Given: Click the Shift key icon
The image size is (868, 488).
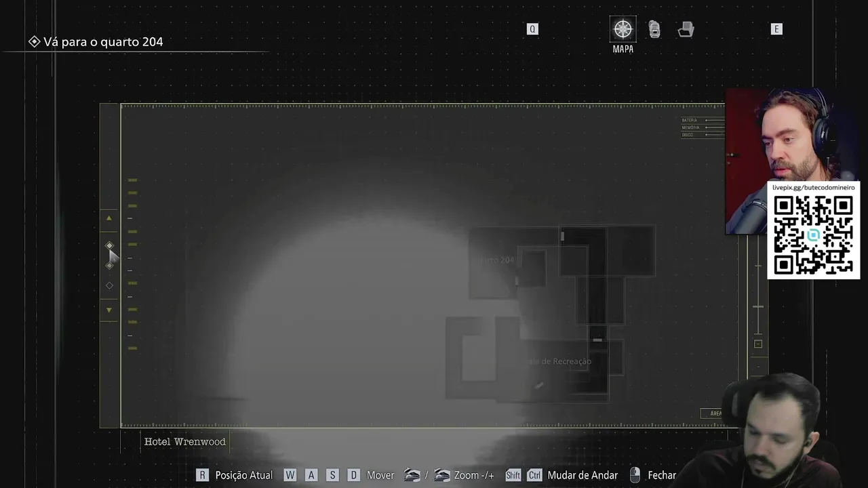Looking at the screenshot, I should coord(513,475).
